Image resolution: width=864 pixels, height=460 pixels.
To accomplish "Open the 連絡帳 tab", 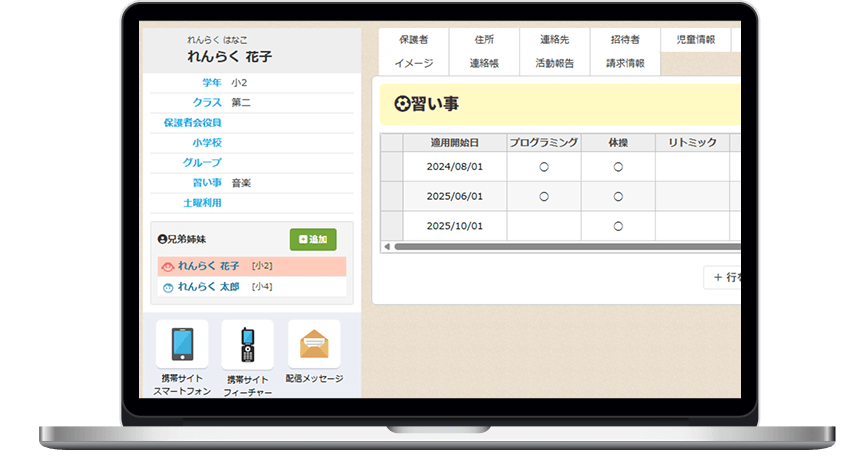I will click(484, 63).
